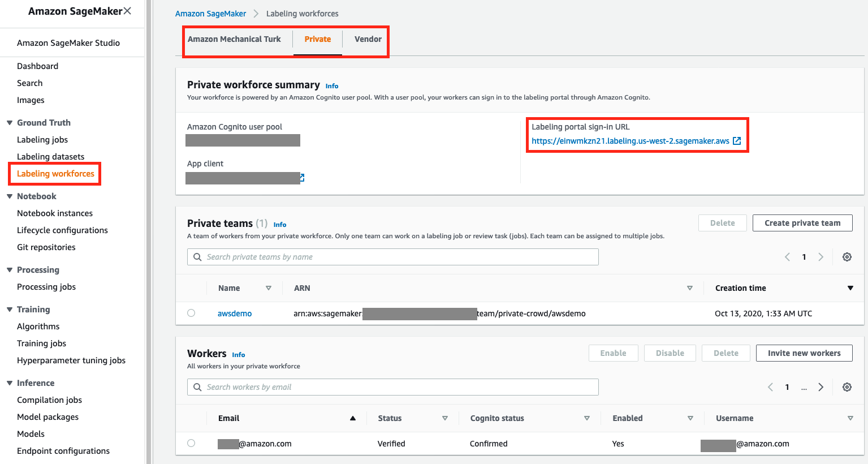Image resolution: width=868 pixels, height=464 pixels.
Task: Click Amazon SageMaker breadcrumb link
Action: [210, 14]
